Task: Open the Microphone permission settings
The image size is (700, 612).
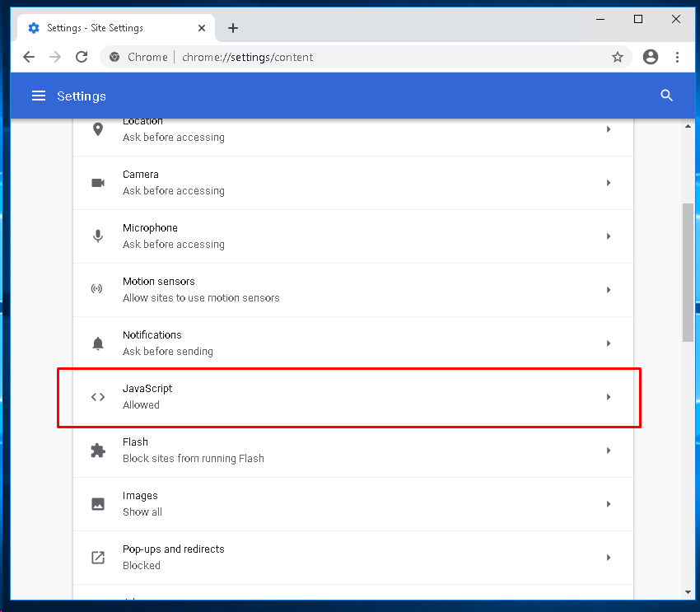Action: tap(353, 236)
